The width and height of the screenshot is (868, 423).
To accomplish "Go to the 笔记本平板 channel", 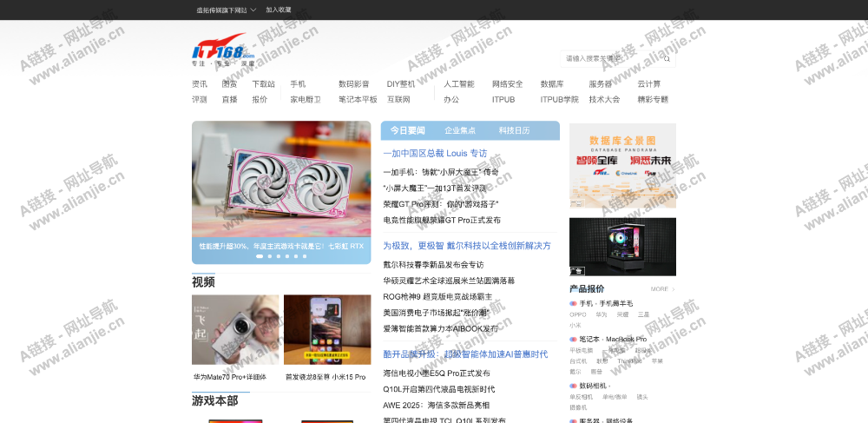I will (358, 100).
